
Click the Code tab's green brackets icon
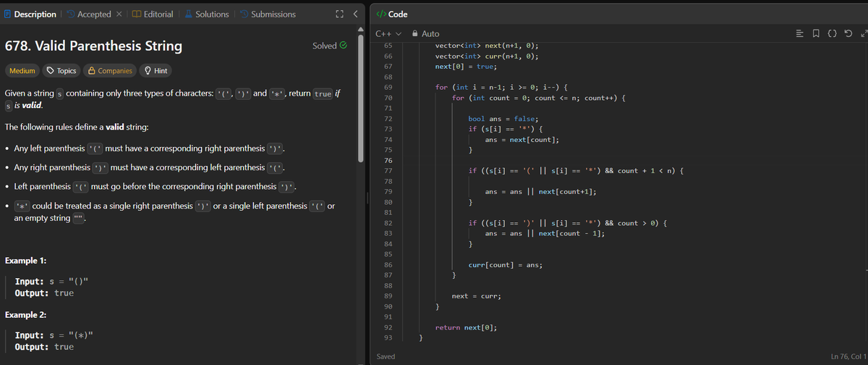coord(381,14)
